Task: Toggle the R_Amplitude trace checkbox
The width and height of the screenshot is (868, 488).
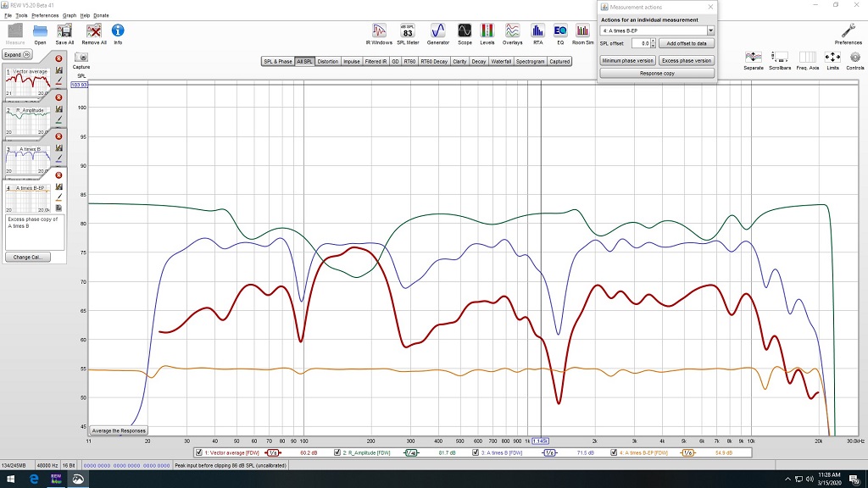Action: click(337, 452)
